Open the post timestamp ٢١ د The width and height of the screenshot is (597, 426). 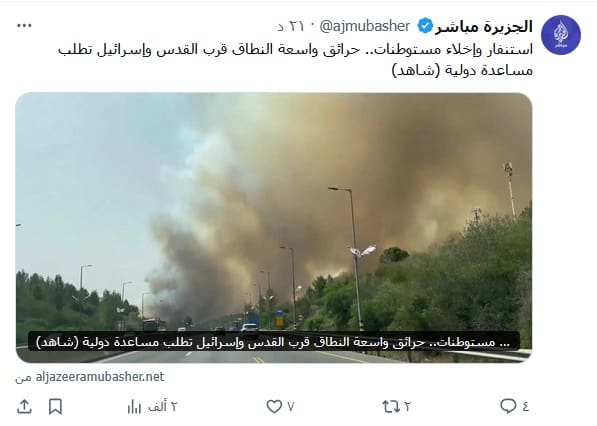(291, 26)
